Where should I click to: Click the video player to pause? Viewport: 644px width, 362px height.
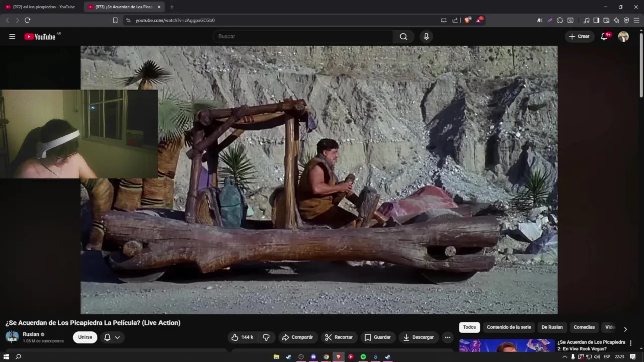pos(319,180)
